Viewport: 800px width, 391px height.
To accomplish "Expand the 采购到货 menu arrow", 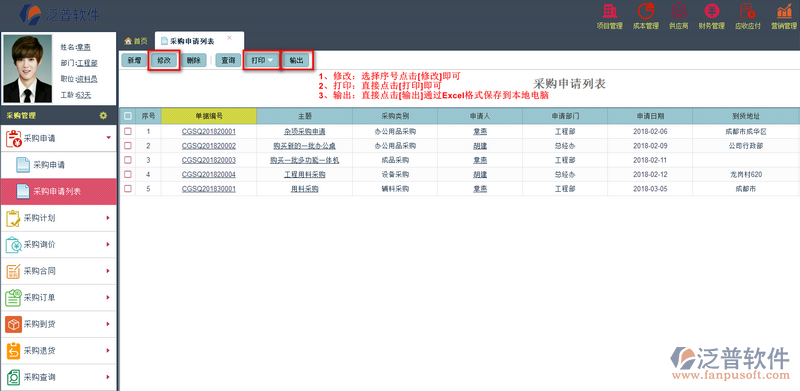I will (x=108, y=324).
